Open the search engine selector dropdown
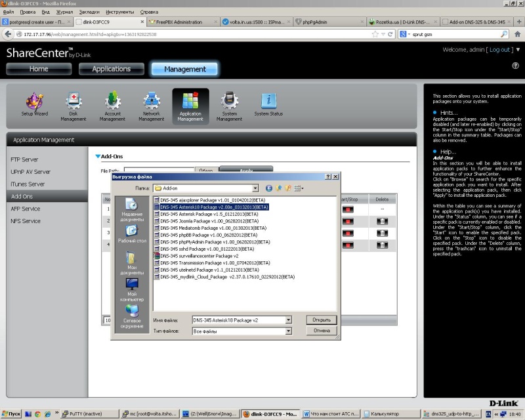525x420 pixels. coord(405,34)
